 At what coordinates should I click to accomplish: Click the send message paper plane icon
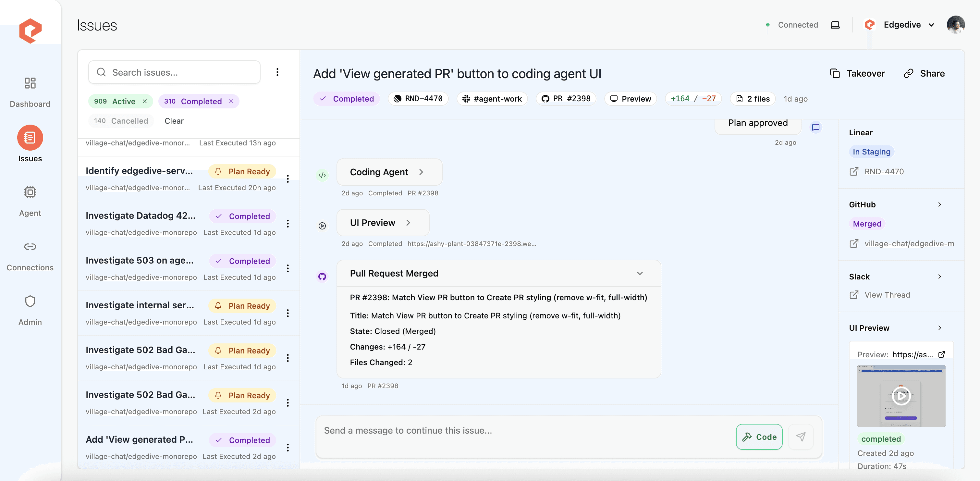(801, 437)
